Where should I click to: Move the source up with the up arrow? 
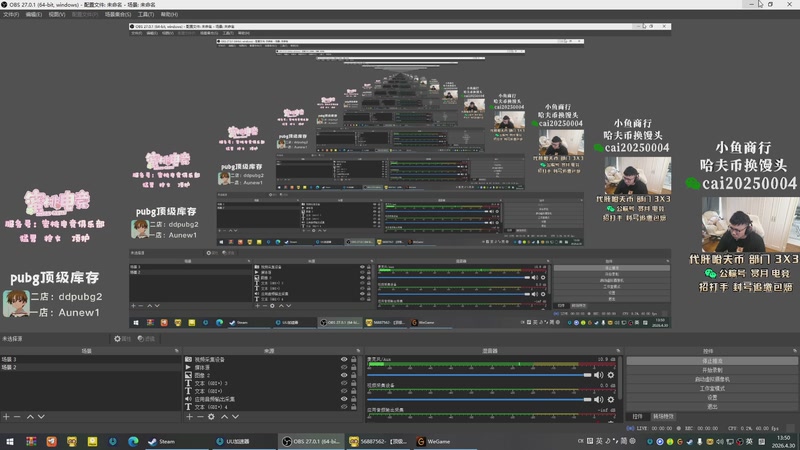tap(224, 417)
